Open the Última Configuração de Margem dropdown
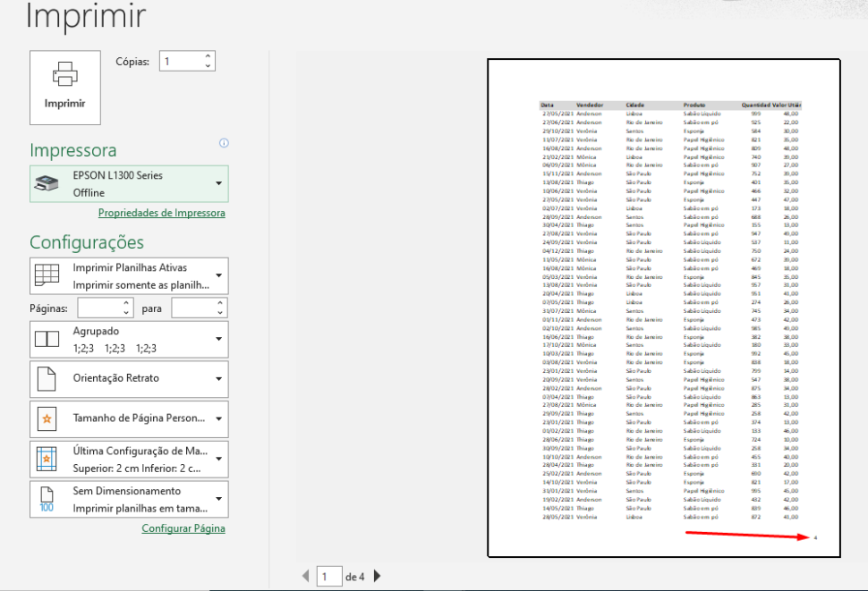Screen dimensions: 868x591 pyautogui.click(x=217, y=459)
